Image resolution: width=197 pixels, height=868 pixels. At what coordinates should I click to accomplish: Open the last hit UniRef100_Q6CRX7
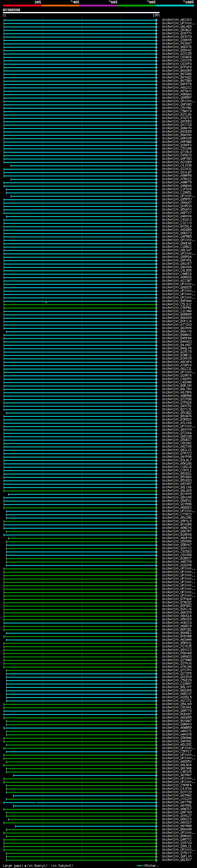pyautogui.click(x=176, y=860)
